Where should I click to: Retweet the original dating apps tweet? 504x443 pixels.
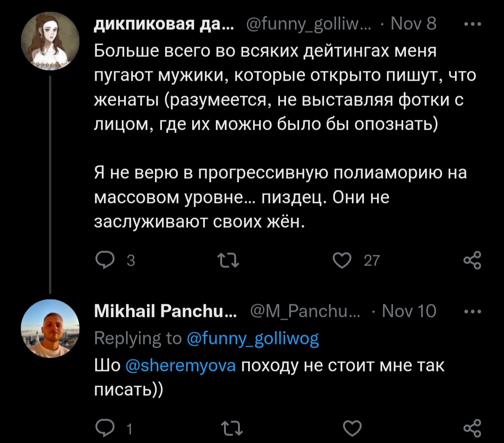(232, 260)
